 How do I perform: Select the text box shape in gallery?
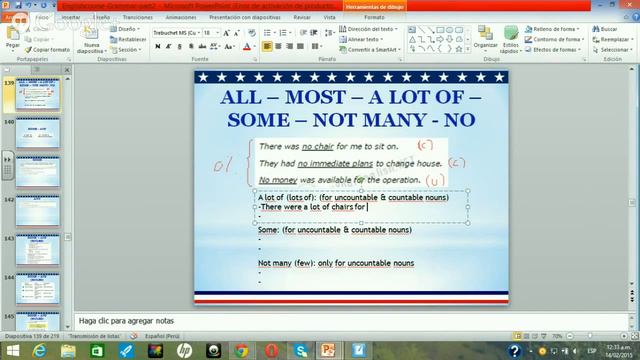point(412,30)
